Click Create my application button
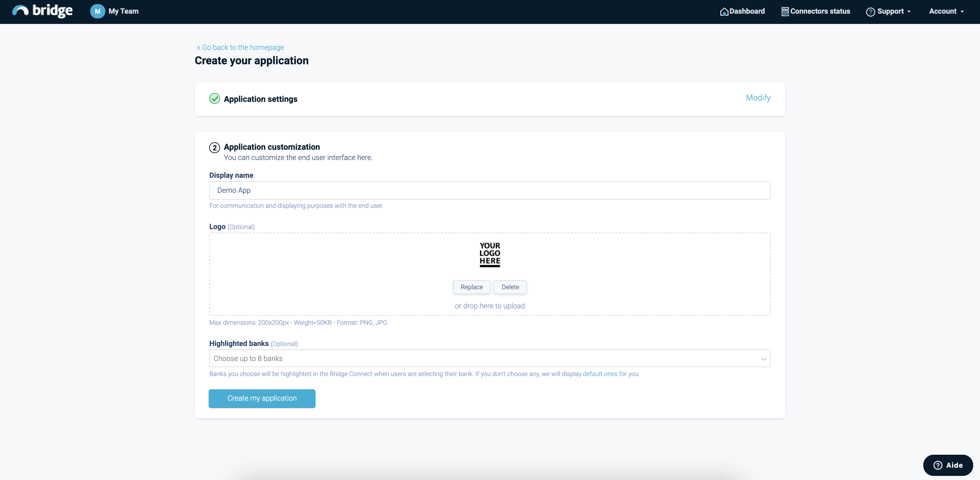 pyautogui.click(x=262, y=398)
